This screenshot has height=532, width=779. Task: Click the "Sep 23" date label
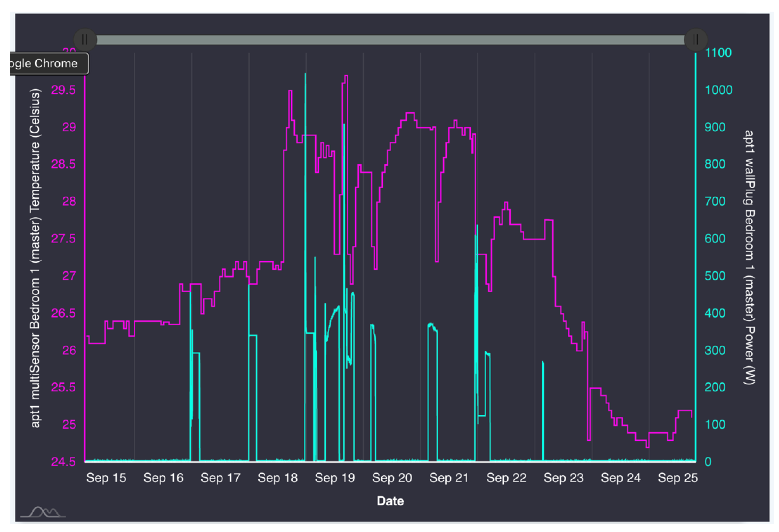564,478
